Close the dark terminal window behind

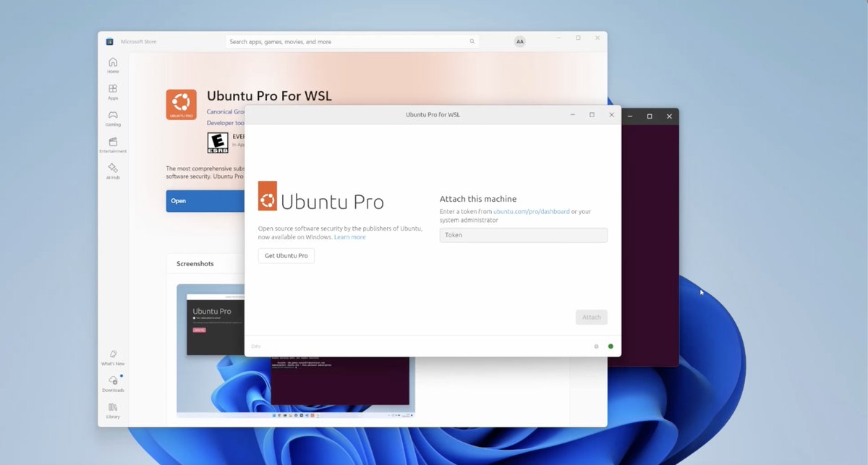coord(669,116)
